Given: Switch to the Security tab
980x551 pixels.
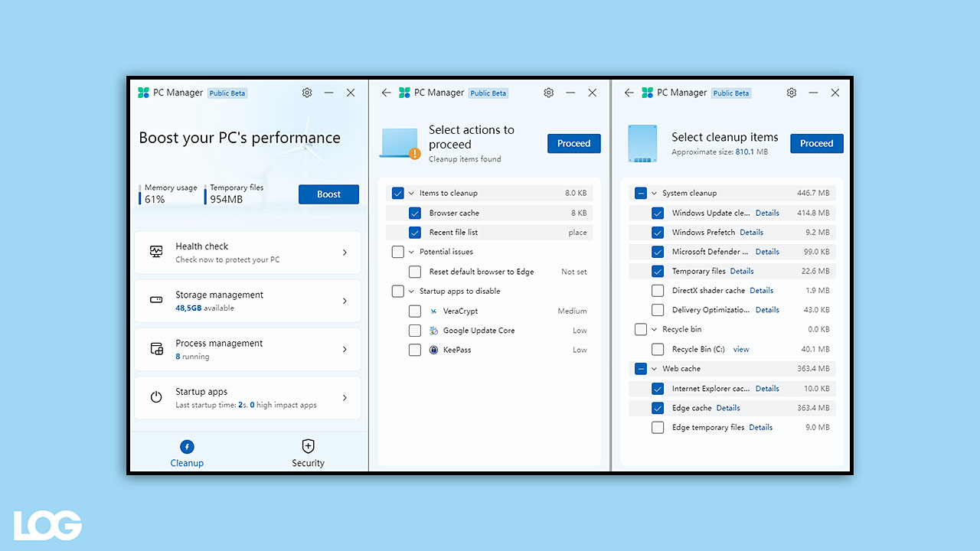Looking at the screenshot, I should coord(309,453).
